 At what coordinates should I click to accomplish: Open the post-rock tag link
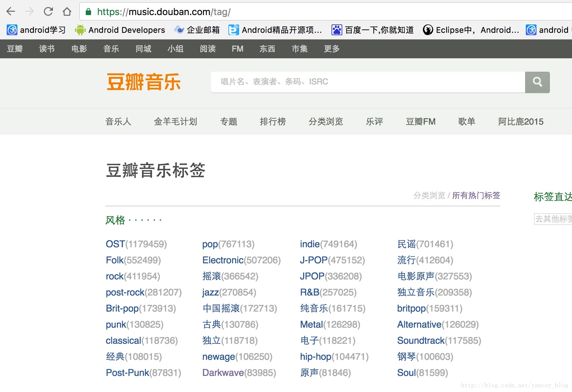click(x=125, y=292)
